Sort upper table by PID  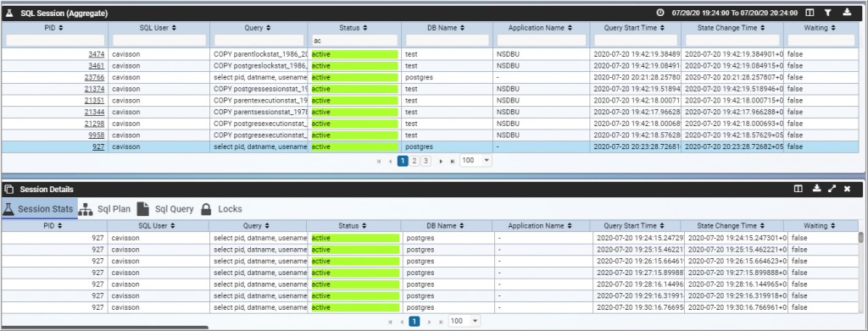[61, 27]
